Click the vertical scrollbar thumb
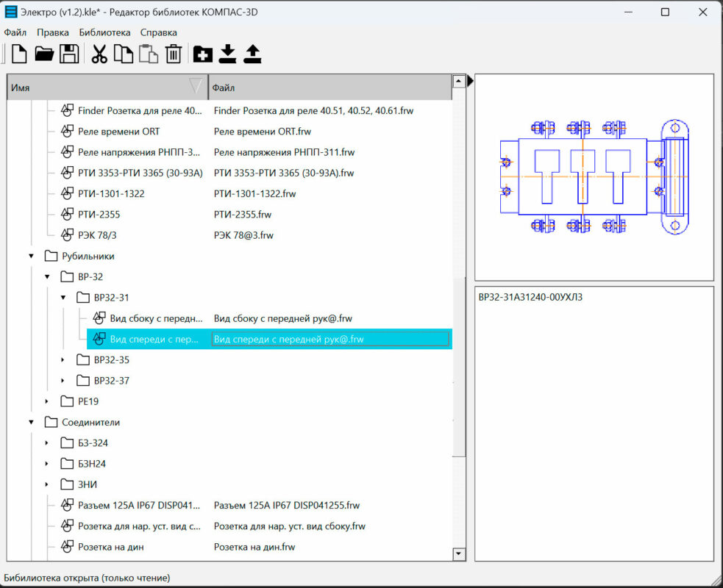723x588 pixels. click(459, 367)
